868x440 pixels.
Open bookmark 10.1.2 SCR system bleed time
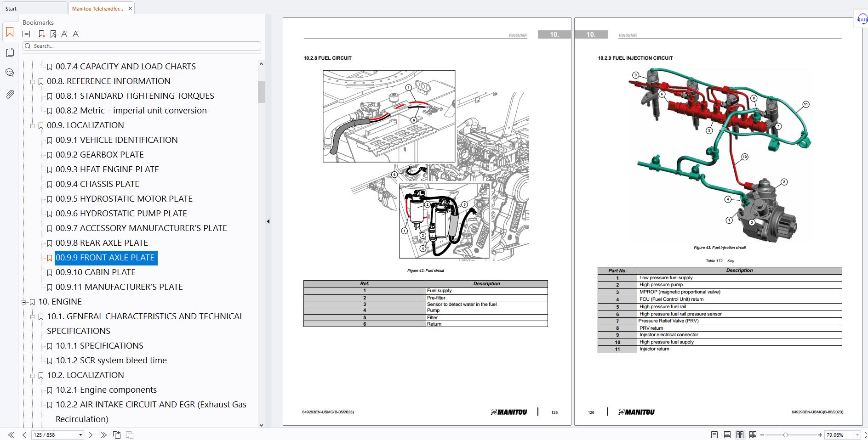pyautogui.click(x=111, y=361)
